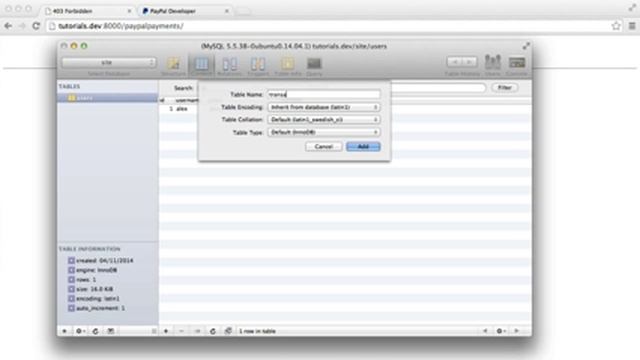Reload the table content

[213, 331]
